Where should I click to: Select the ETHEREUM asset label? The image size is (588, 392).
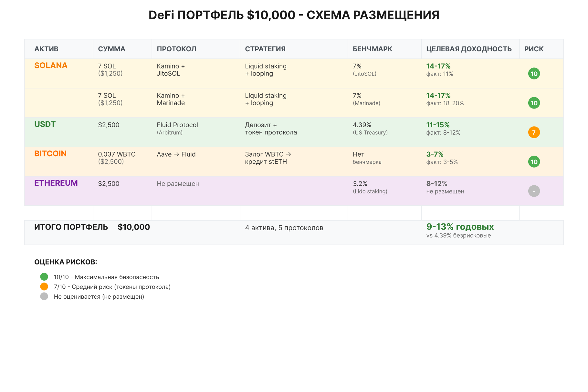tap(56, 183)
